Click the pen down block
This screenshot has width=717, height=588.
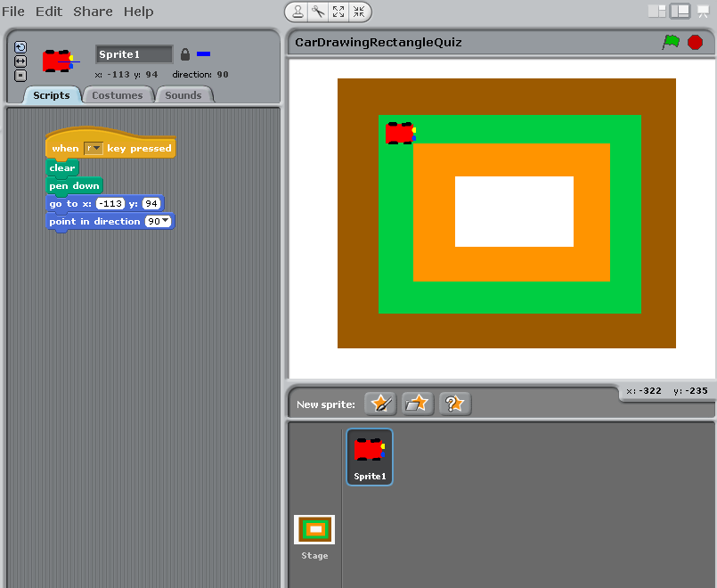(x=74, y=185)
